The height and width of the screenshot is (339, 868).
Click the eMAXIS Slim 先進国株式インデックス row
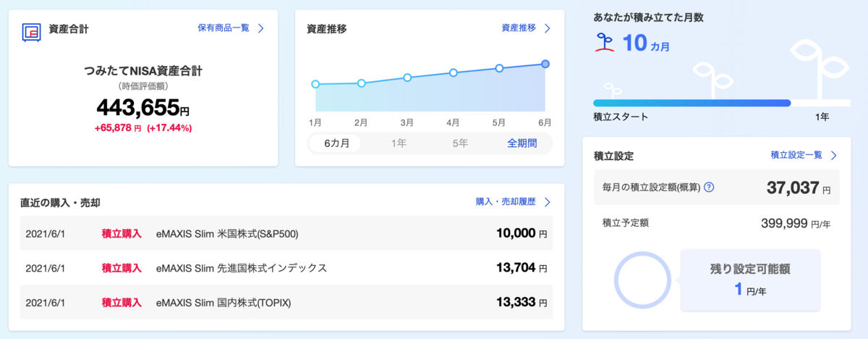pos(286,268)
